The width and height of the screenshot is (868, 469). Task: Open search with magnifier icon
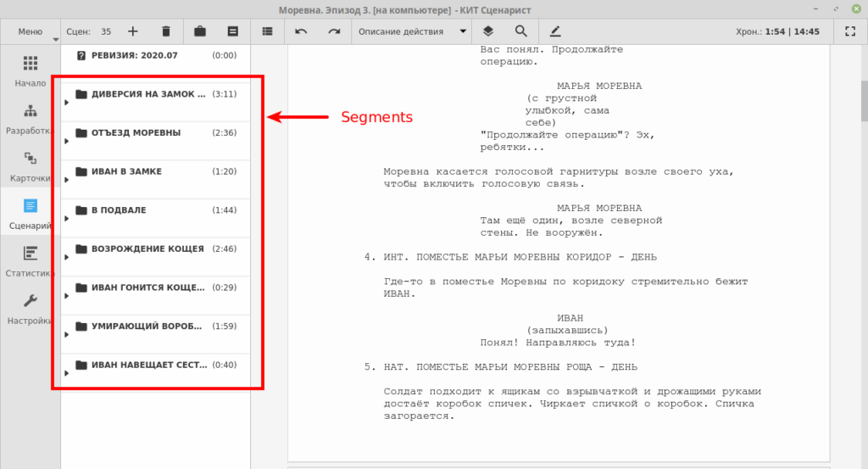(x=521, y=31)
